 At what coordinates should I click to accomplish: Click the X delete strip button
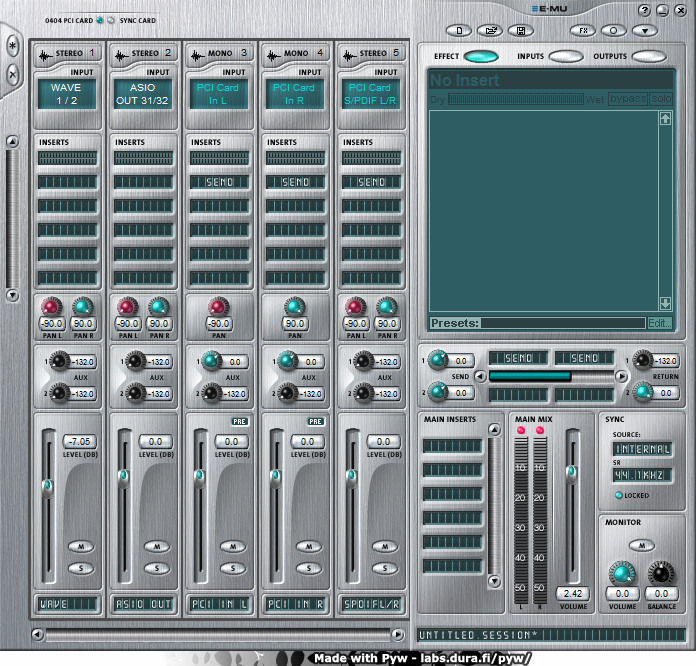(12, 74)
